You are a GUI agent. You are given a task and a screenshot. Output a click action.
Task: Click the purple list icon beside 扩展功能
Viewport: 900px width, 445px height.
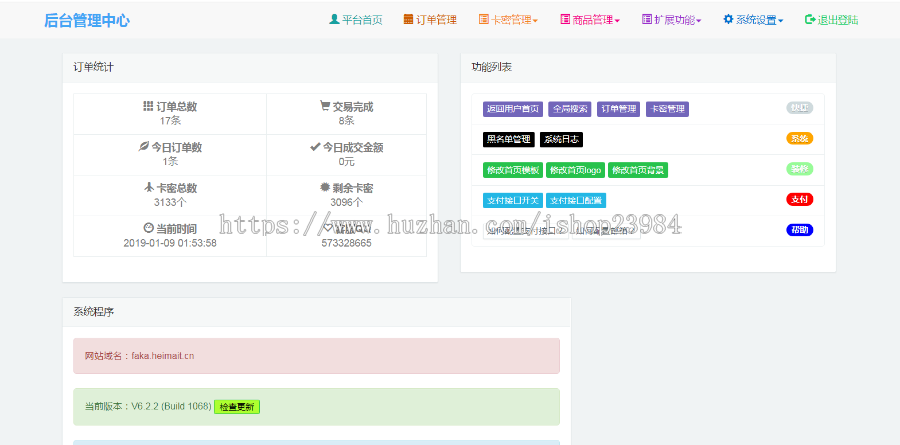(x=647, y=19)
